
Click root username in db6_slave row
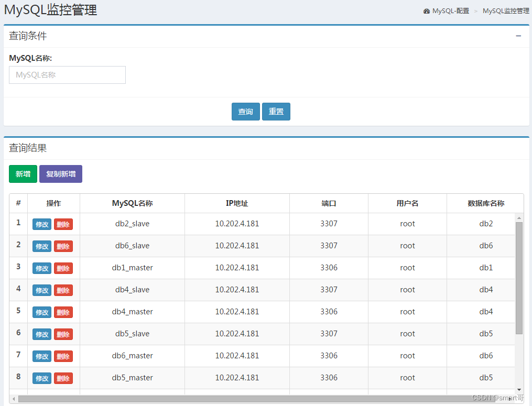tap(407, 246)
